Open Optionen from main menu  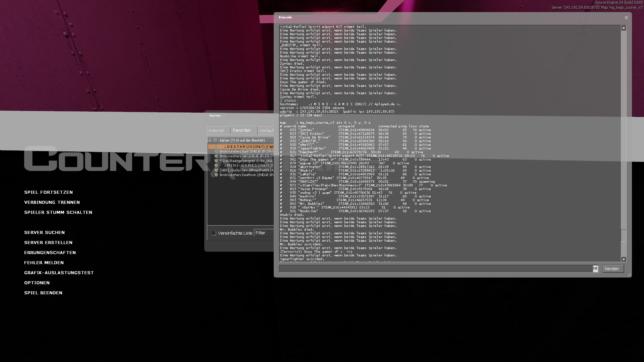[37, 283]
